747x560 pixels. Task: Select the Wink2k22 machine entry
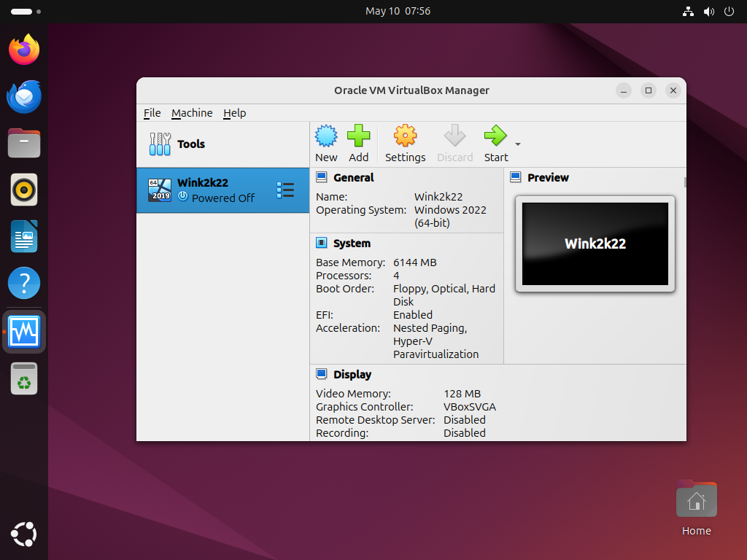223,190
